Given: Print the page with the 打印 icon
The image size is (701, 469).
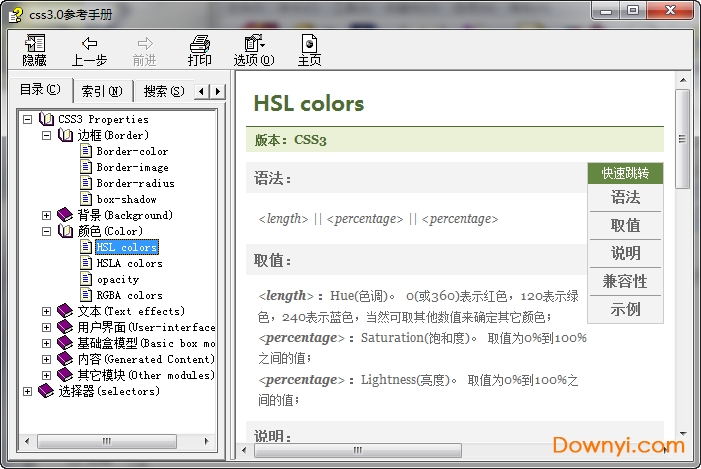Looking at the screenshot, I should coord(199,43).
